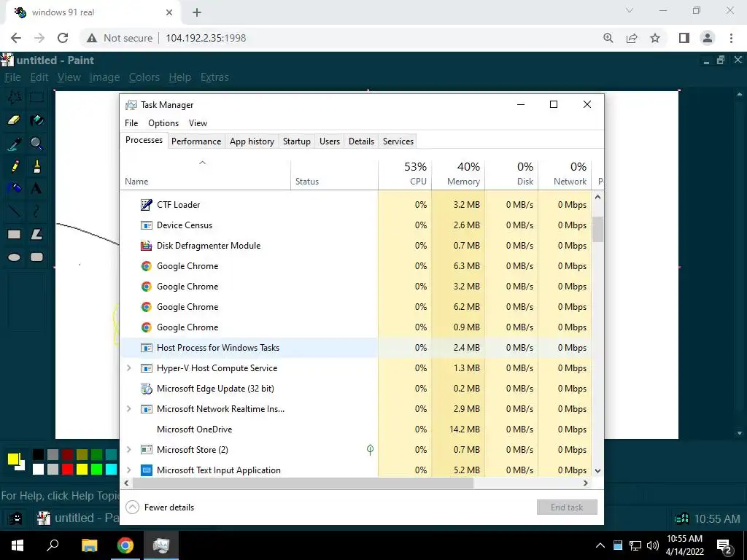Click the browser address bar URL
The height and width of the screenshot is (560, 747).
[206, 38]
